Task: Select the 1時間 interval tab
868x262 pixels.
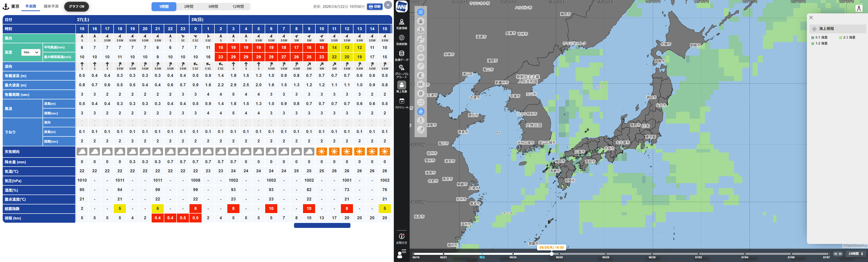Action: coord(164,6)
